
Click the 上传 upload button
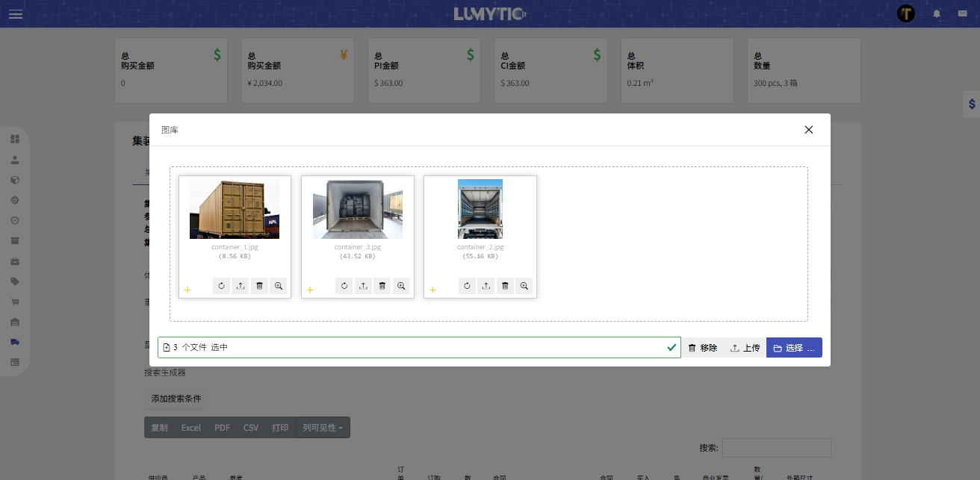click(745, 348)
